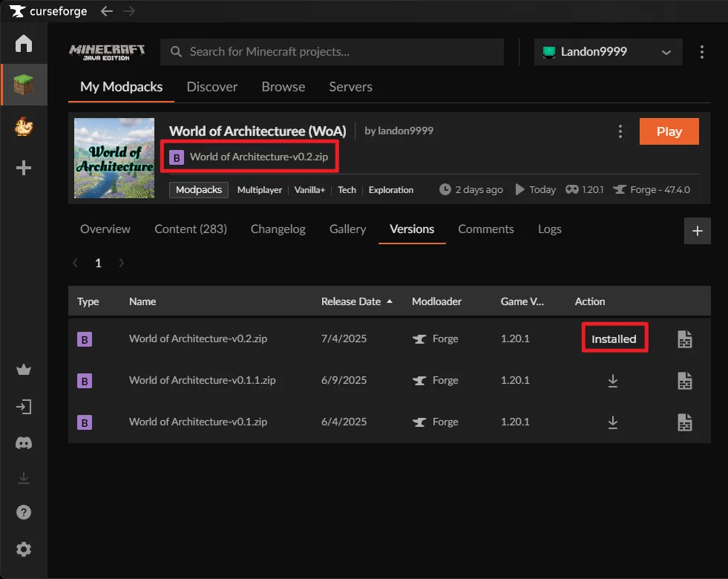Open the crown premium icon
This screenshot has width=728, height=579.
24,370
